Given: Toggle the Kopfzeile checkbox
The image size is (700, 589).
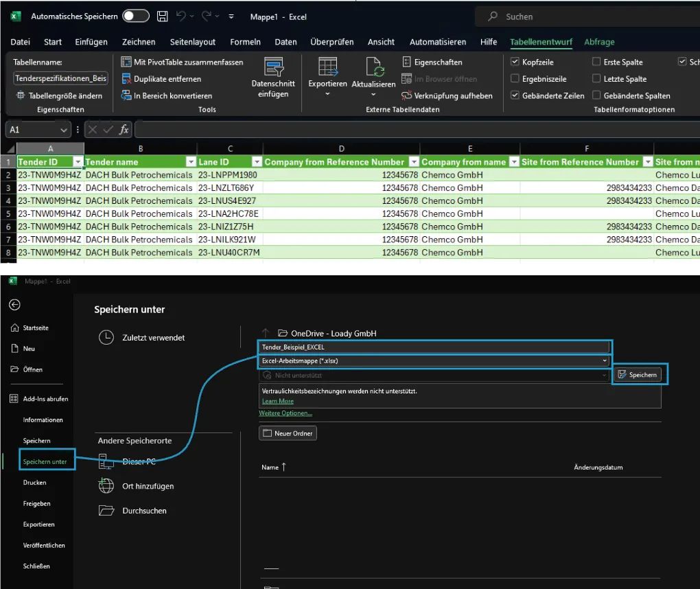Looking at the screenshot, I should point(515,62).
